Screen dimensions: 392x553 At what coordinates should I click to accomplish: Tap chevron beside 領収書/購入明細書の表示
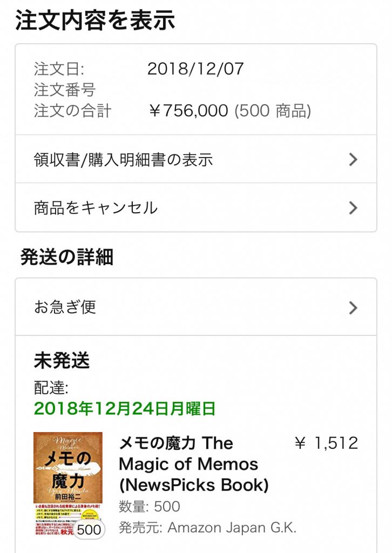(x=353, y=159)
